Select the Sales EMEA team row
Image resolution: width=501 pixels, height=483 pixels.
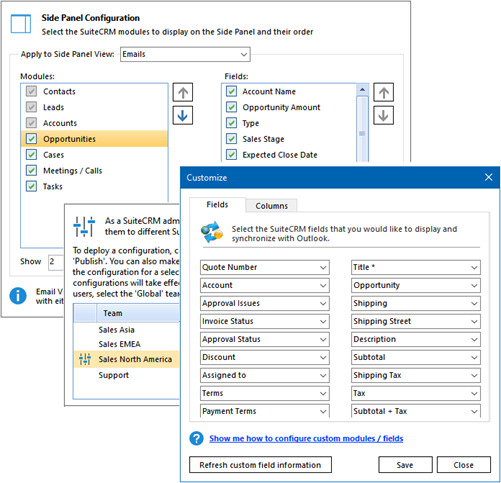coord(126,344)
